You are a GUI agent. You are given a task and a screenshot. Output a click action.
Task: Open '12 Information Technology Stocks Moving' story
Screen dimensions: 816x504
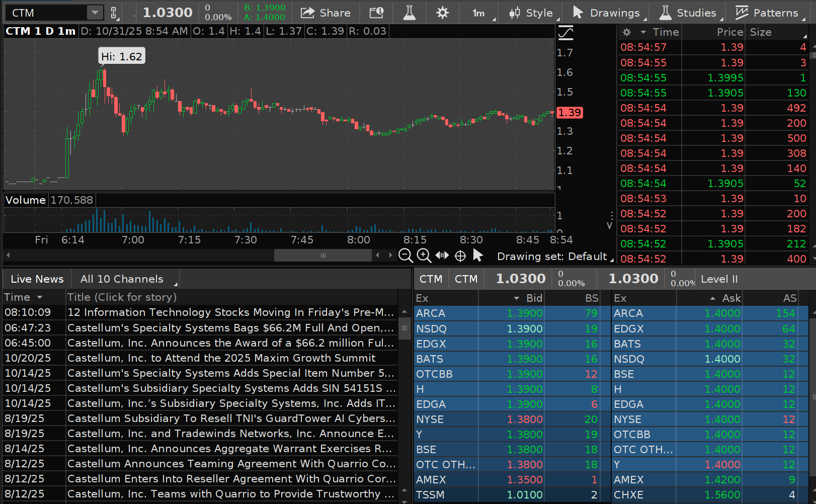tap(230, 312)
